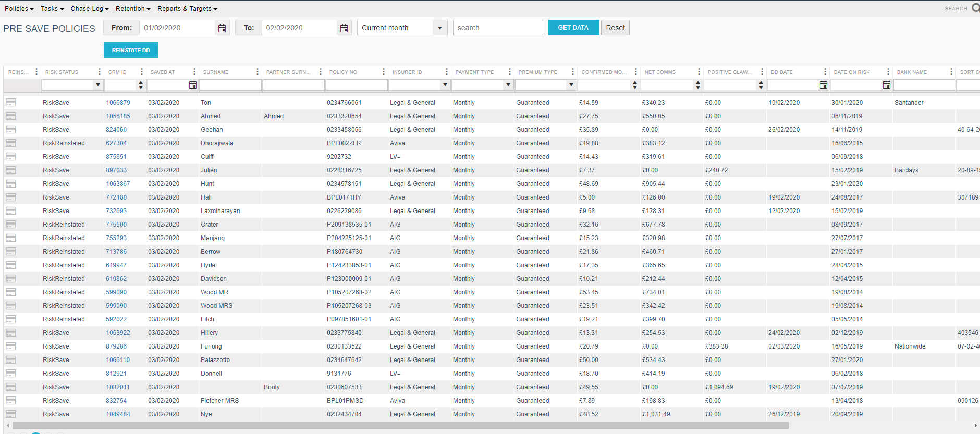
Task: Open CRM ID 1066879 link
Action: pyautogui.click(x=118, y=103)
